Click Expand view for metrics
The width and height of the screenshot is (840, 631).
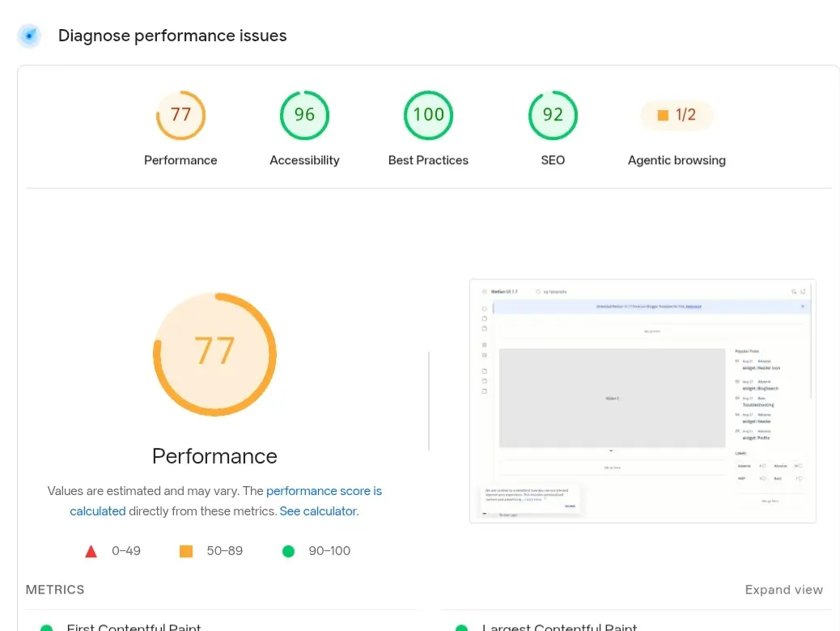(x=783, y=589)
